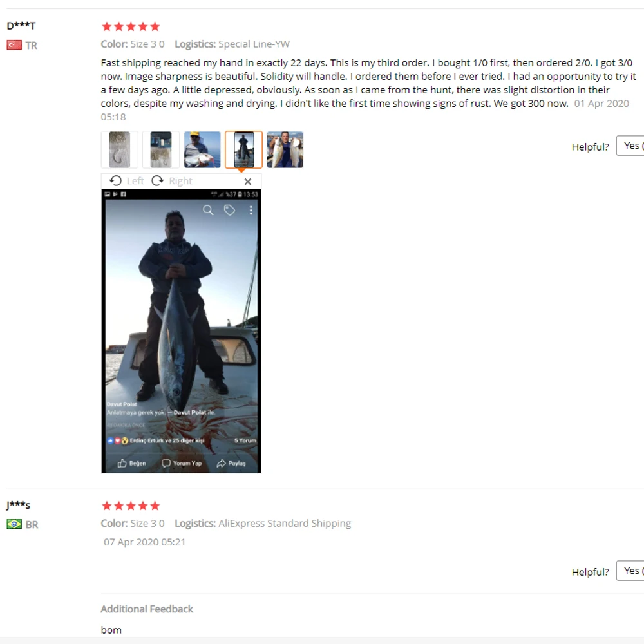
Task: Close the enlarged photo viewer
Action: point(248,182)
